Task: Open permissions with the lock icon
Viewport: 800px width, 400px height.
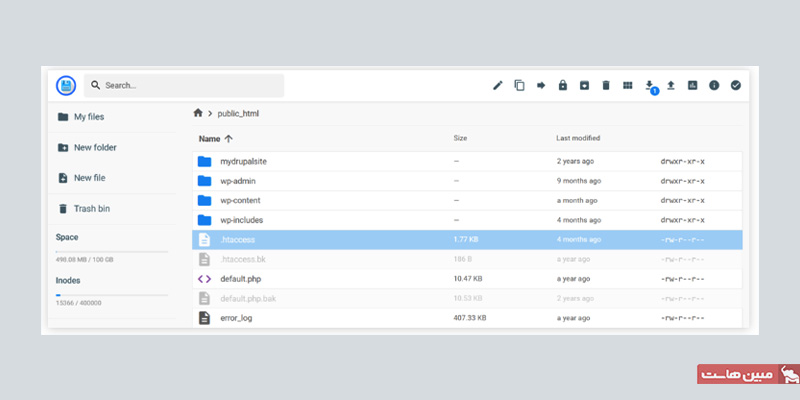Action: pos(563,85)
